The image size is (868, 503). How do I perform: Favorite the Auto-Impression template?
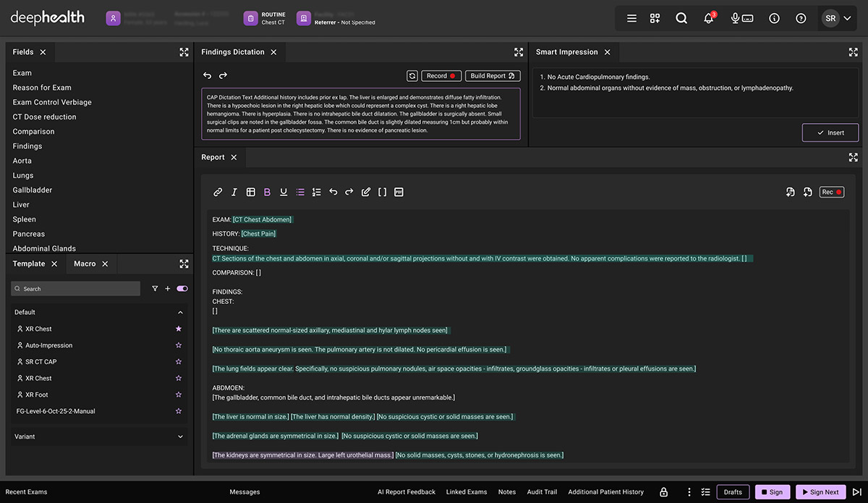[179, 345]
